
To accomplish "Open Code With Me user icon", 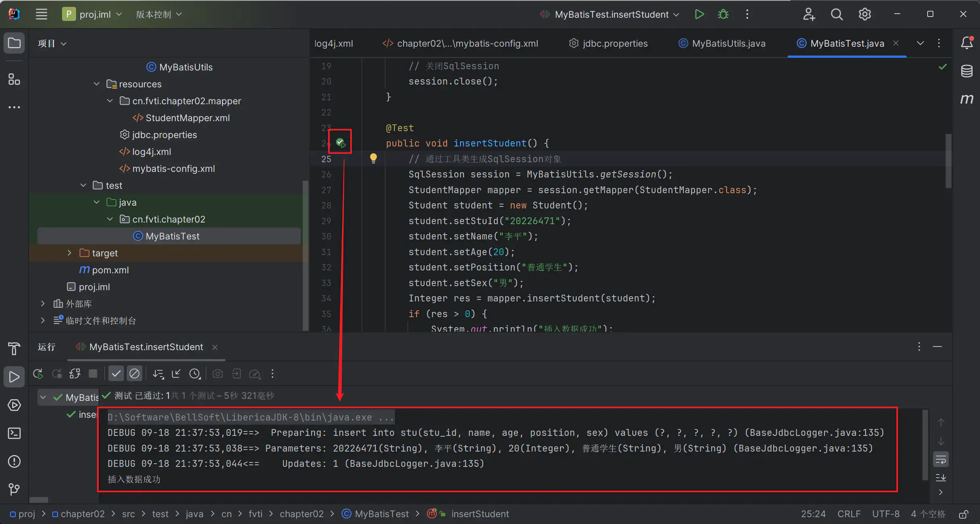I will (x=809, y=14).
